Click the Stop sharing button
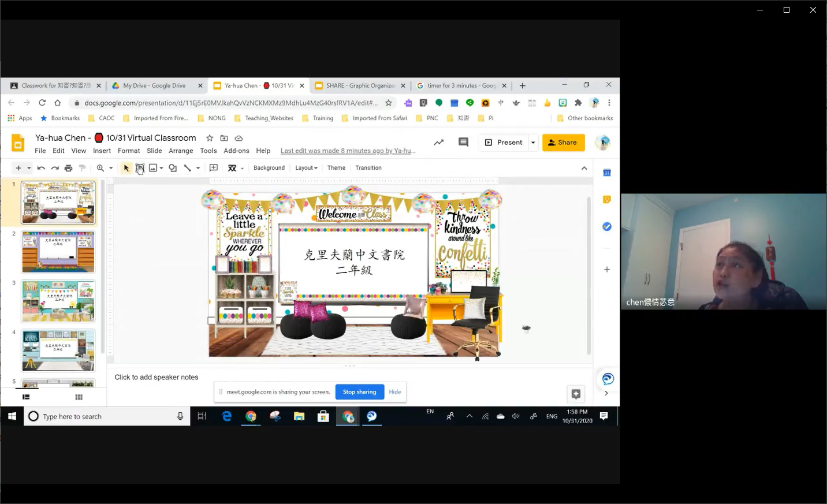 (359, 392)
